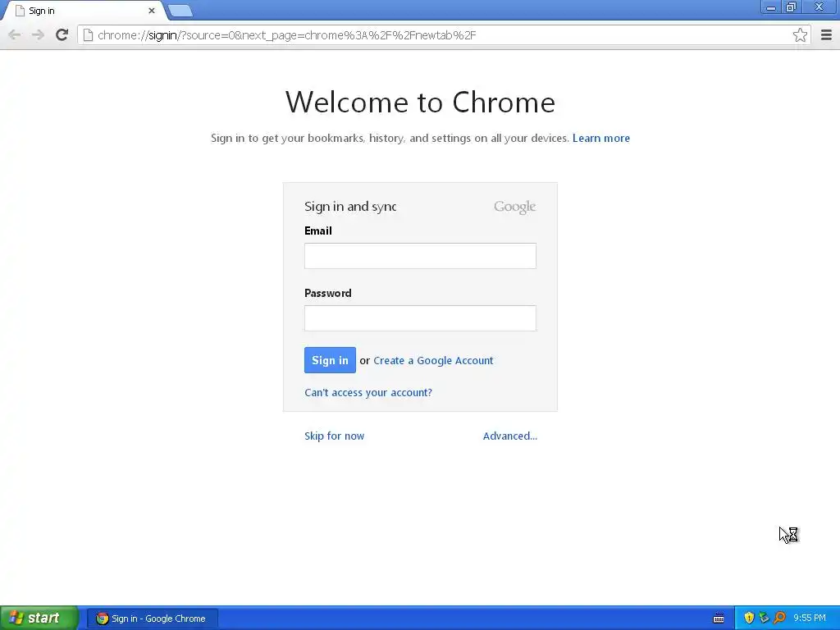Close the Sign in tab
The image size is (840, 630).
152,11
